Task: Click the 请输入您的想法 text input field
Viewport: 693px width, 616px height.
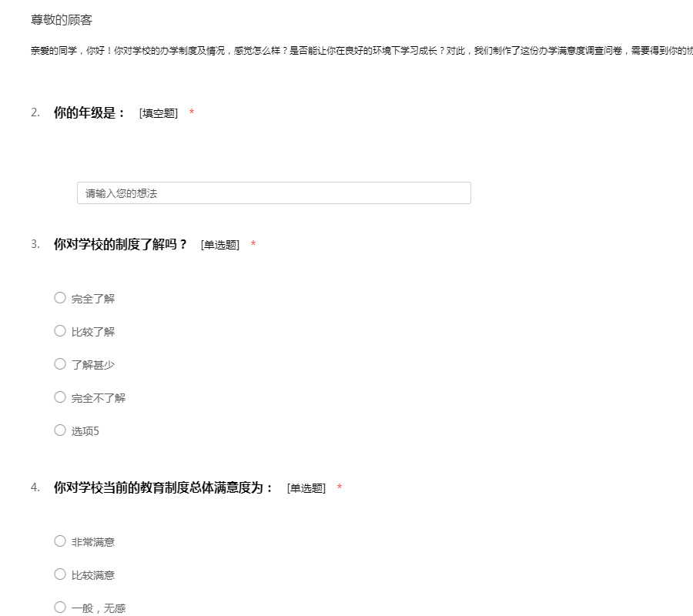Action: [273, 193]
